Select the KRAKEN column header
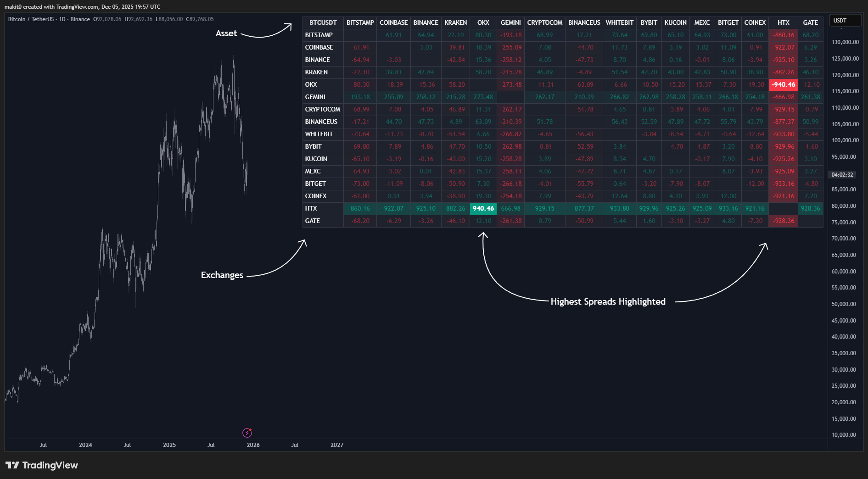868x479 pixels. click(x=456, y=22)
